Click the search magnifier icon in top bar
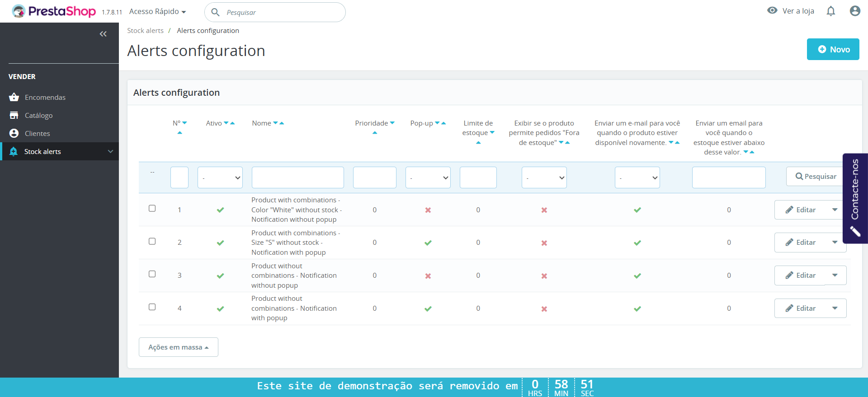 216,12
